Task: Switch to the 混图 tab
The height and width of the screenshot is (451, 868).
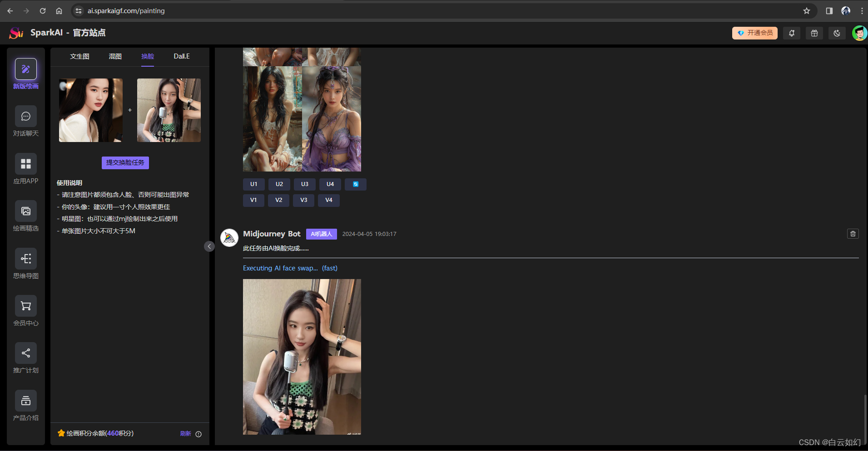Action: (115, 56)
